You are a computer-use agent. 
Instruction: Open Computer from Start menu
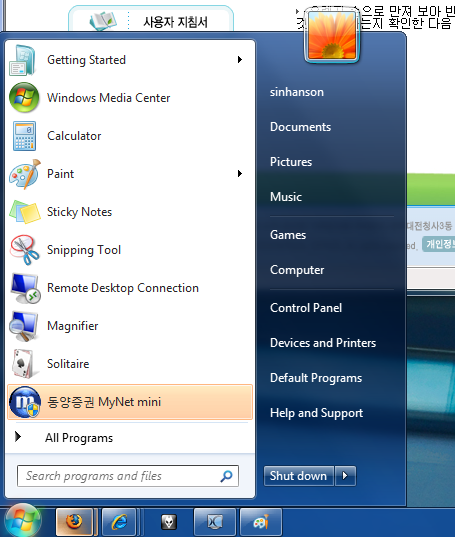coord(297,270)
